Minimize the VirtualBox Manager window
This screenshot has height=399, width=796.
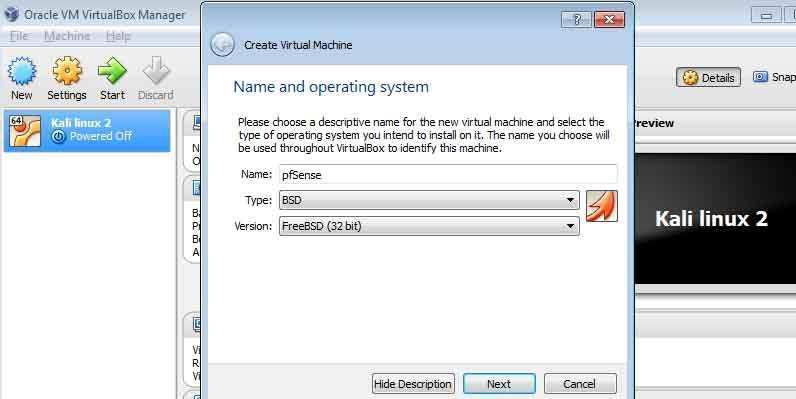pos(766,16)
